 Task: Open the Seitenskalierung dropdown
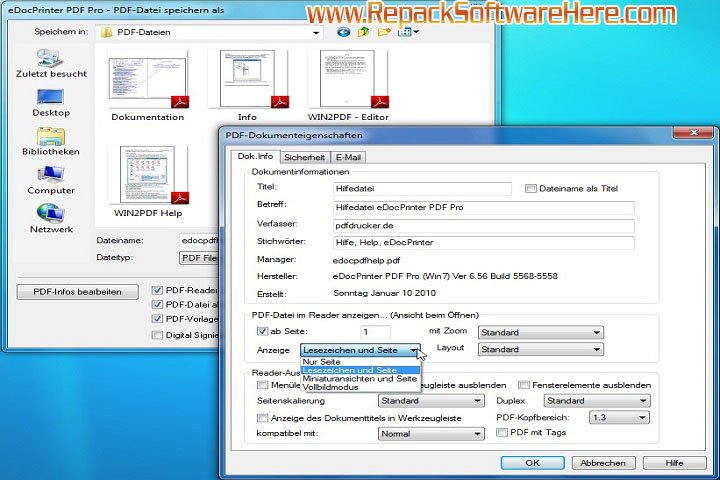click(431, 401)
